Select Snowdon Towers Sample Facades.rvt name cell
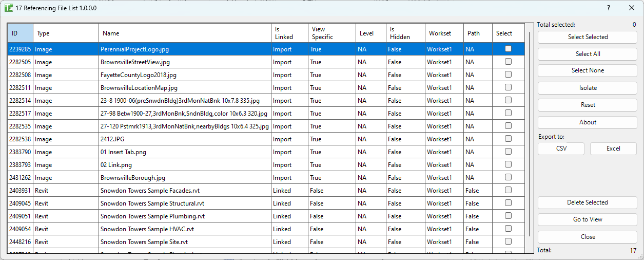 point(185,191)
